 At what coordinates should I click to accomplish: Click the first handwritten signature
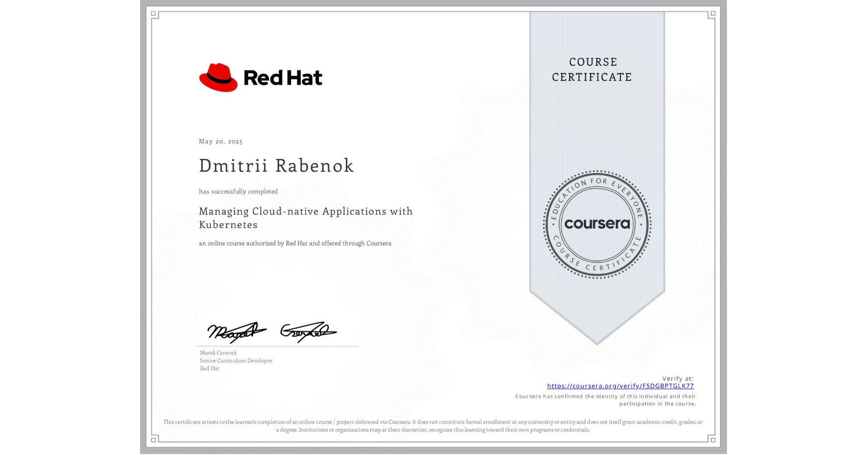(237, 332)
